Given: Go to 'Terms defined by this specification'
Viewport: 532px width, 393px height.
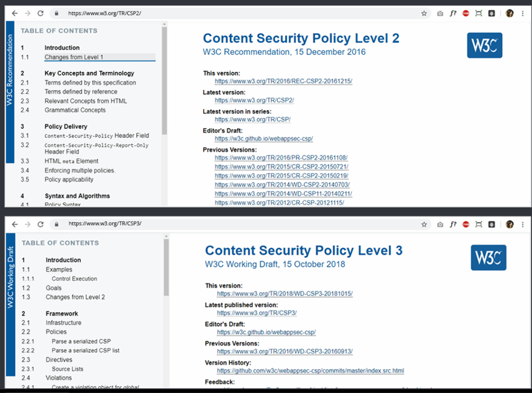Looking at the screenshot, I should click(x=90, y=83).
